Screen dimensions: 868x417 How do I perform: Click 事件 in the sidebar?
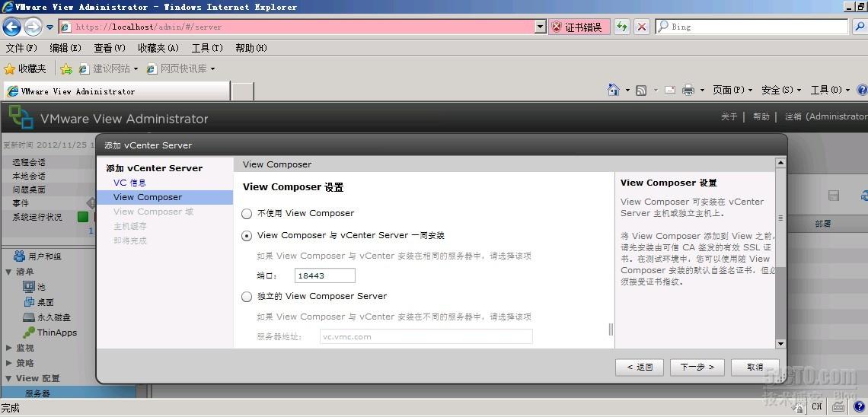[21, 203]
